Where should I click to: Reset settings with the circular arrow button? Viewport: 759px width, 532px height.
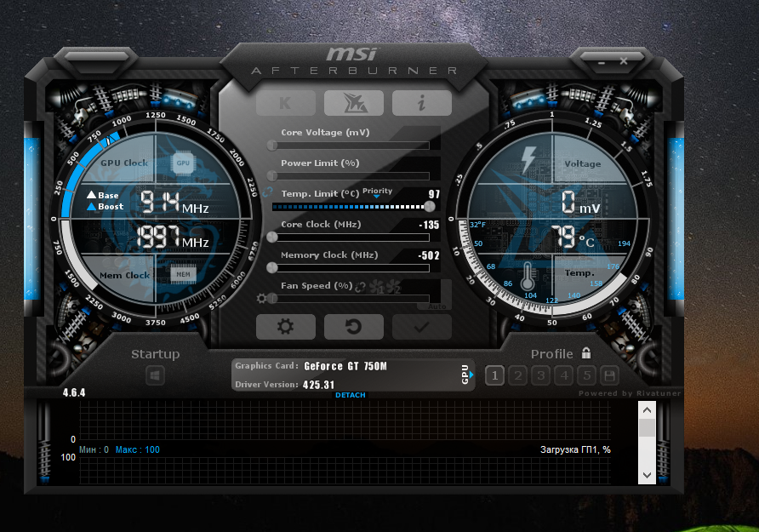(354, 327)
